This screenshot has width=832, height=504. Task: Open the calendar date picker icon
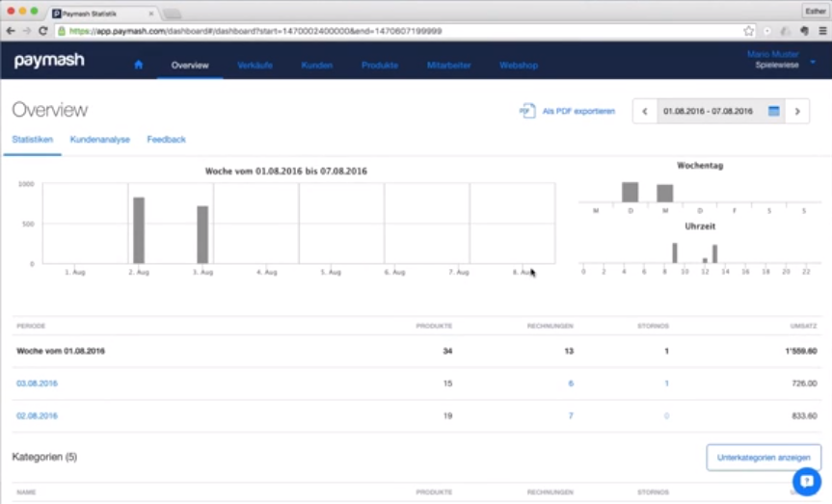773,111
